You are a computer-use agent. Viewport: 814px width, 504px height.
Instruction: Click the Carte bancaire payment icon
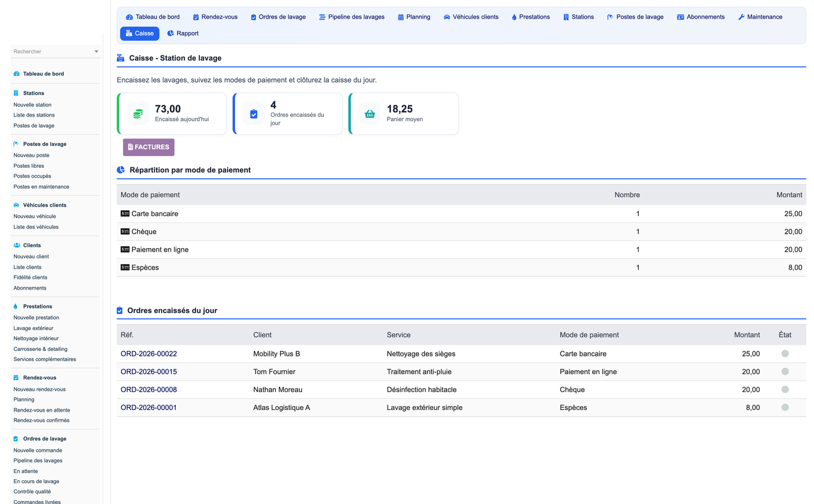coord(125,213)
